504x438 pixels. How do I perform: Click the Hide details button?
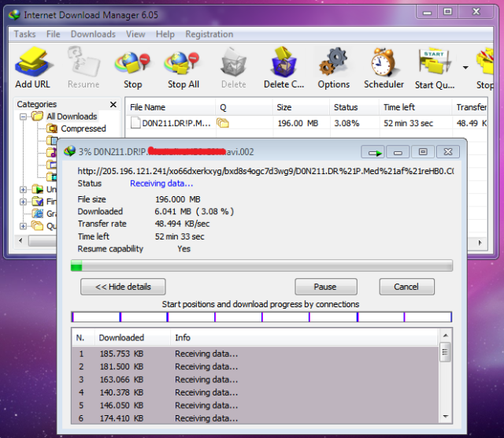tap(123, 287)
